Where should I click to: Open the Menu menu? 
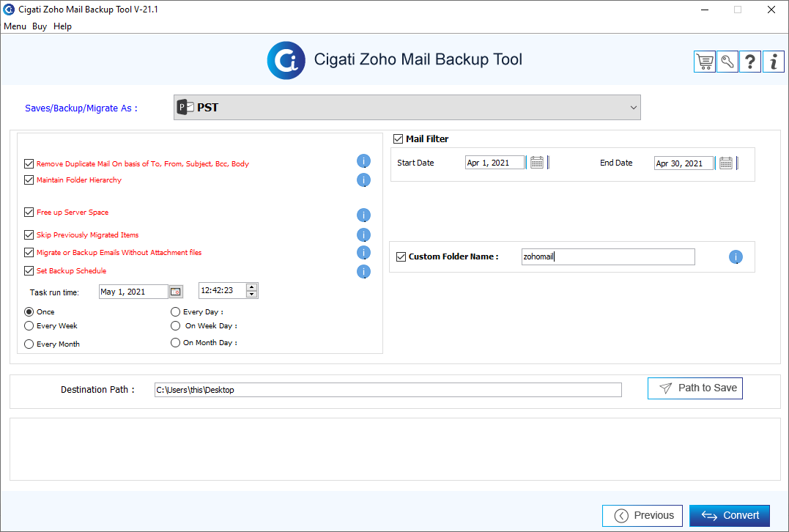coord(15,26)
